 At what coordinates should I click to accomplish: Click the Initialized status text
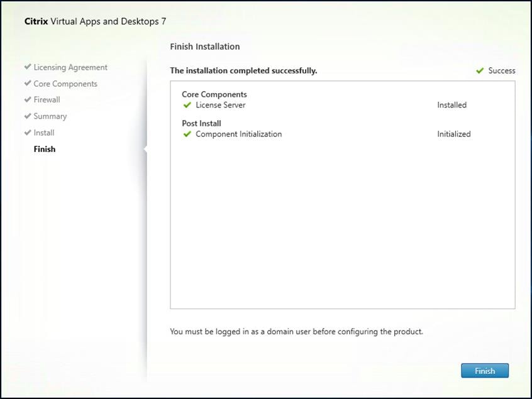(x=454, y=134)
